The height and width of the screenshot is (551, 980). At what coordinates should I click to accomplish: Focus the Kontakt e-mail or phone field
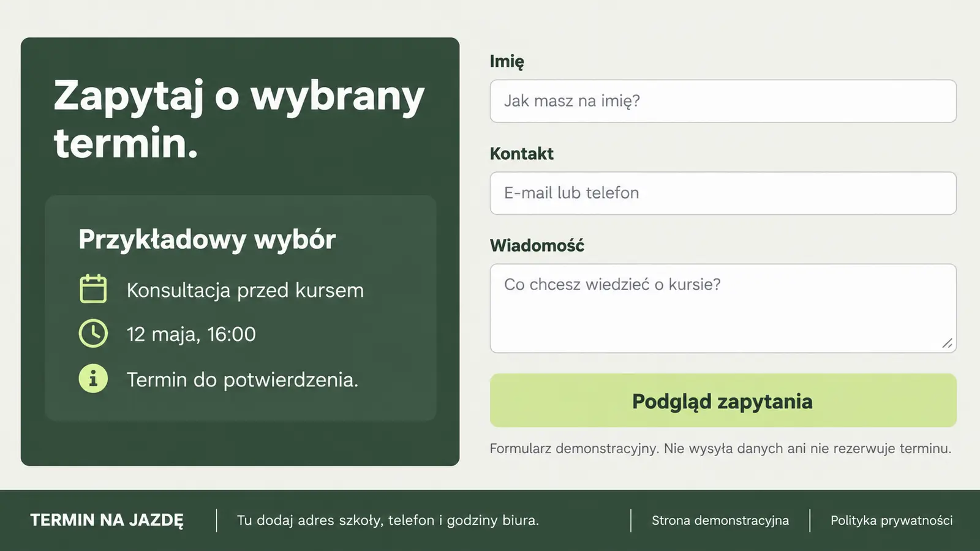(x=723, y=193)
